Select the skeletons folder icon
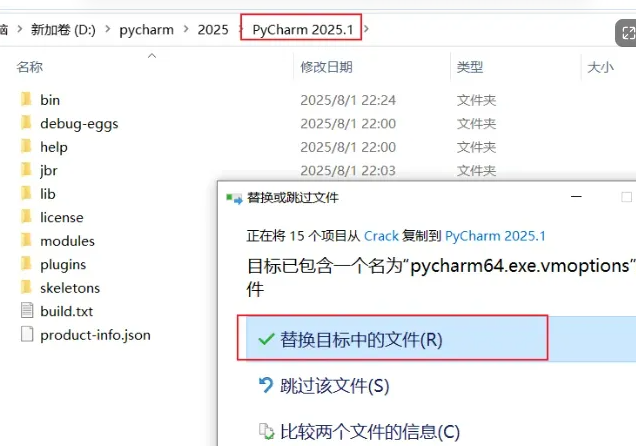636x446 pixels. [26, 287]
